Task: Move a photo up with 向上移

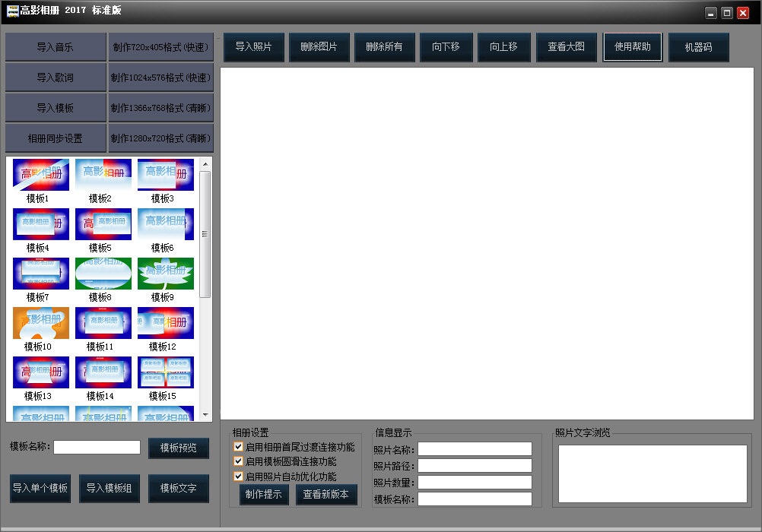Action: pyautogui.click(x=504, y=46)
